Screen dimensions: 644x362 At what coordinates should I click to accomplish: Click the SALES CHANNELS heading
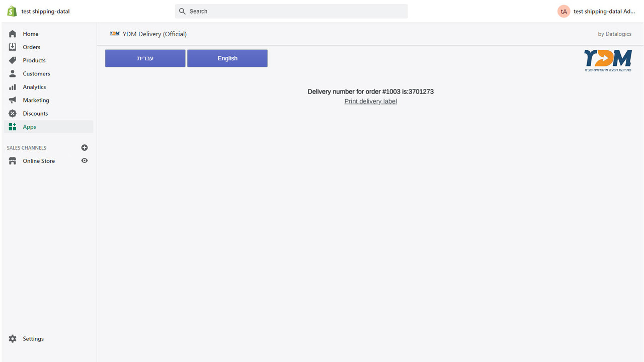pos(27,148)
